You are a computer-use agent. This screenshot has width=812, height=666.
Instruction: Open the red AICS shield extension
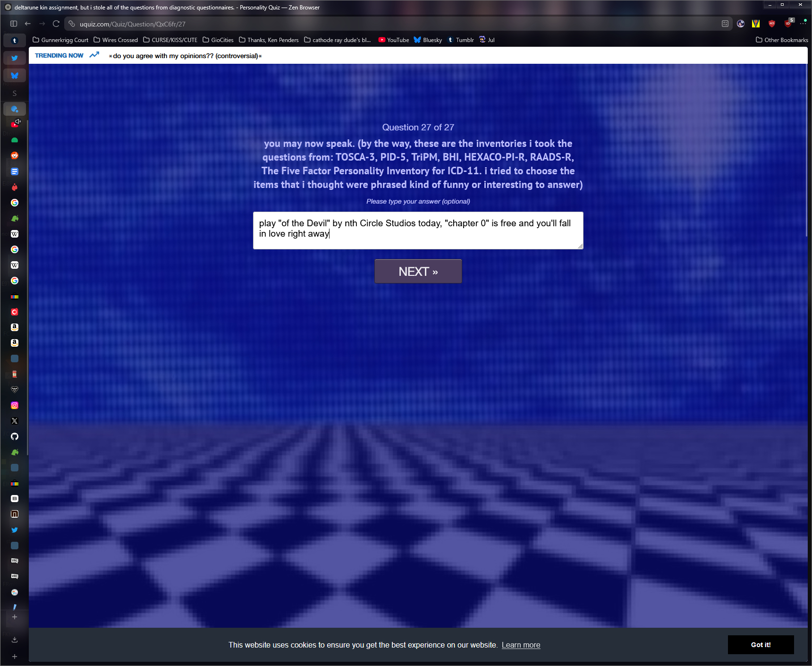tap(772, 24)
